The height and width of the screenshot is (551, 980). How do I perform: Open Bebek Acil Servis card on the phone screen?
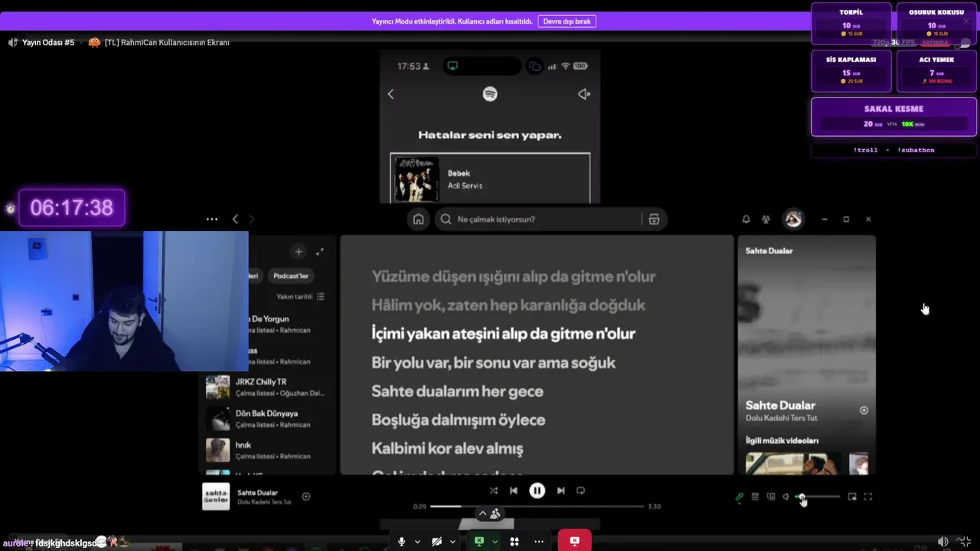click(490, 178)
